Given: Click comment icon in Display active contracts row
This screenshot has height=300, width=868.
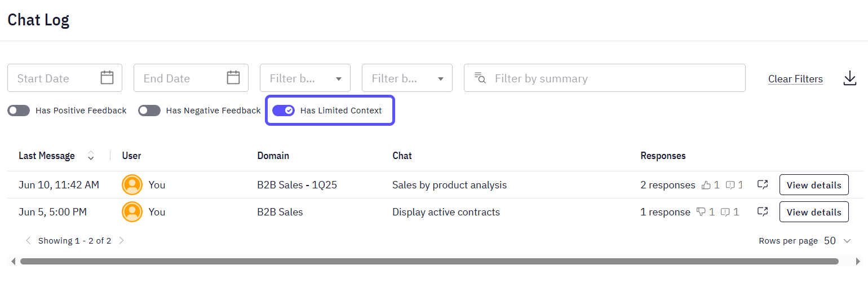Looking at the screenshot, I should [725, 212].
